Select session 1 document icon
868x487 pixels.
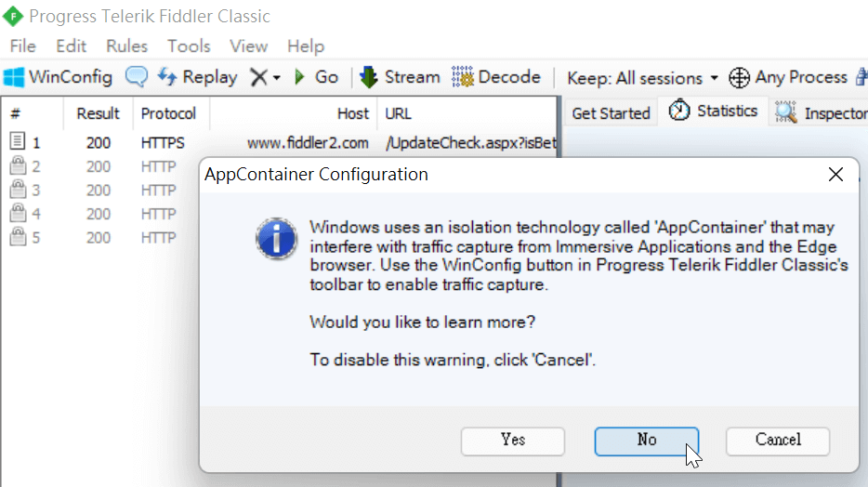click(17, 141)
